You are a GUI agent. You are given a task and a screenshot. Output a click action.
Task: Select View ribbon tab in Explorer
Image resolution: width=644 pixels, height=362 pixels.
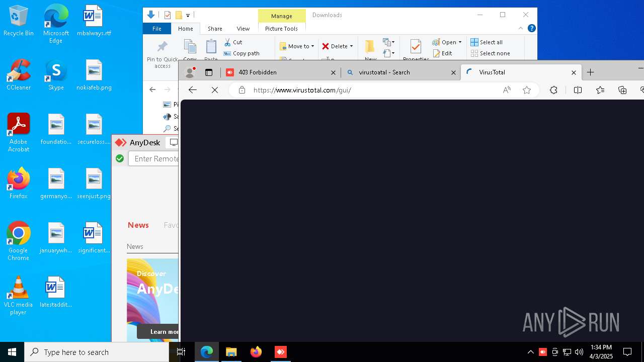pos(243,29)
